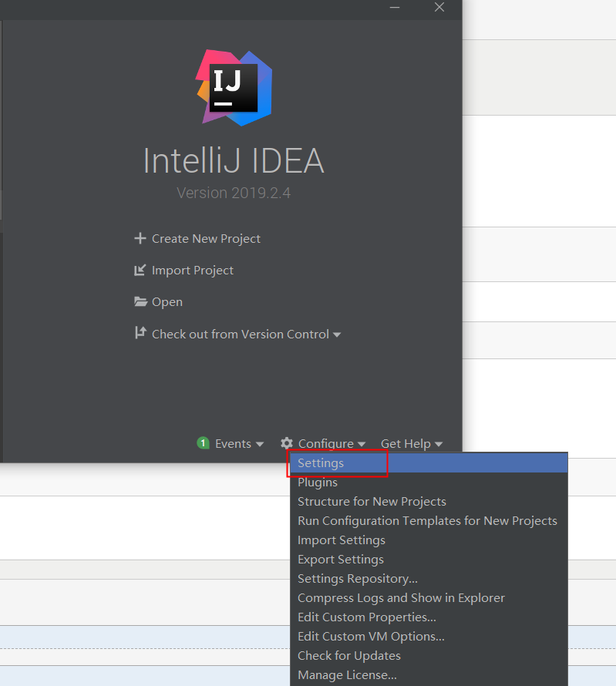The width and height of the screenshot is (616, 686).
Task: Click the Create New Project plus icon
Action: (x=140, y=238)
